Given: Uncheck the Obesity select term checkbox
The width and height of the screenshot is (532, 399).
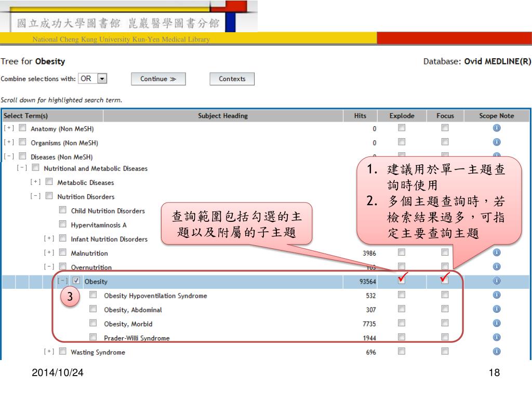Looking at the screenshot, I should tap(76, 280).
